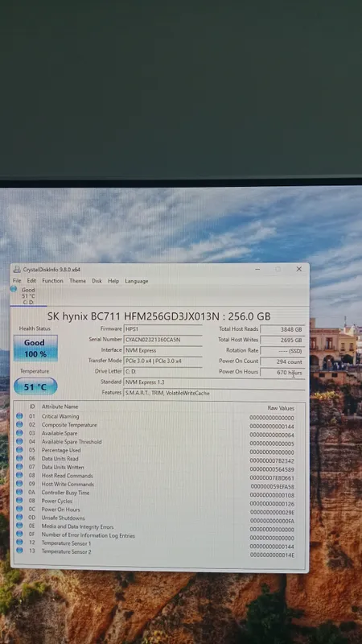This screenshot has width=362, height=644.
Task: Click the 51 °C temperature button
Action: click(x=35, y=387)
